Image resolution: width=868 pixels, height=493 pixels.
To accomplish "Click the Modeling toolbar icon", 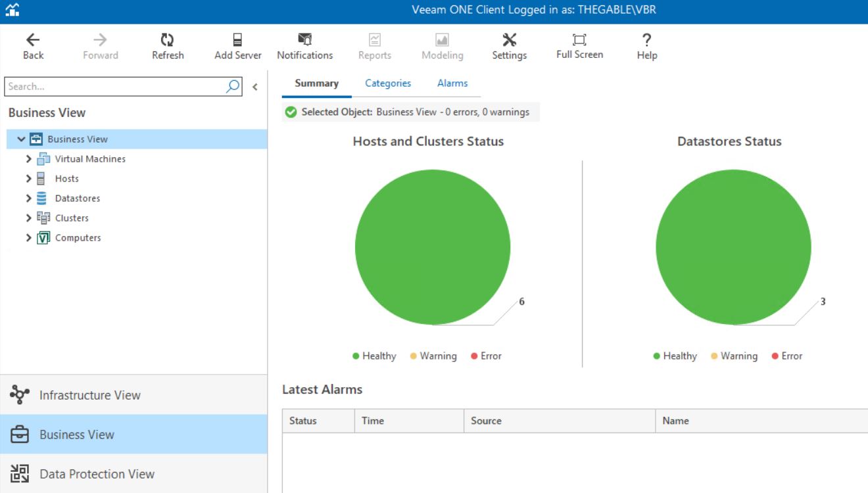I will (x=443, y=40).
